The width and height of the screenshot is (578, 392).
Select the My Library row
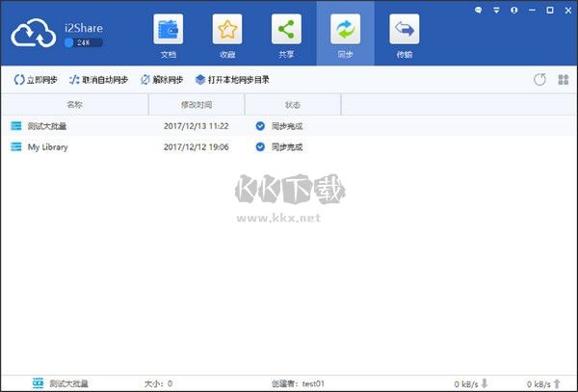(47, 147)
